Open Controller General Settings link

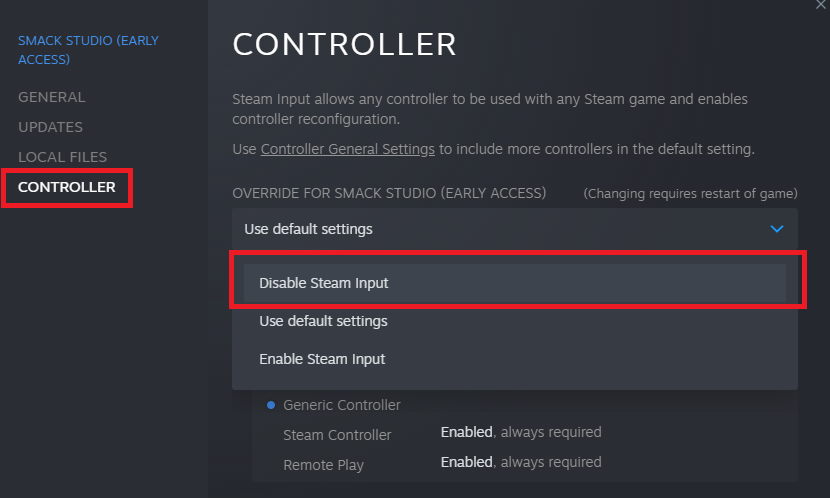tap(347, 149)
